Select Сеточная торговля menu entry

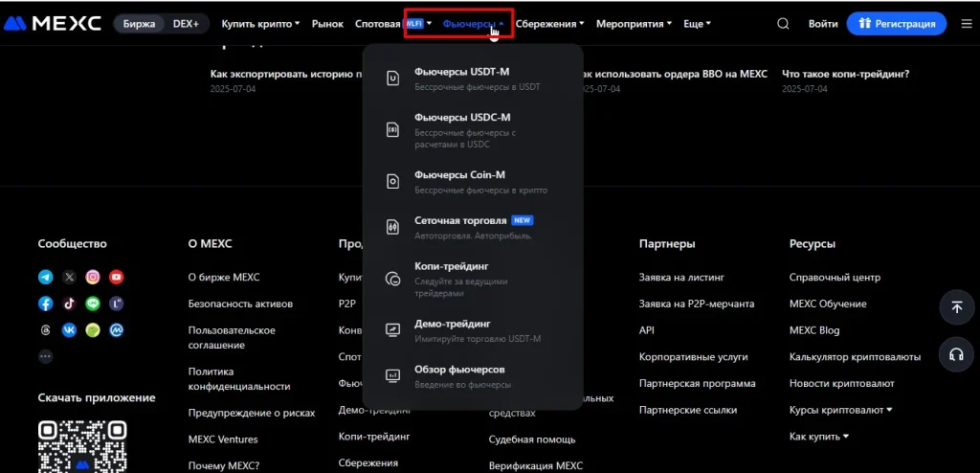pos(473,228)
